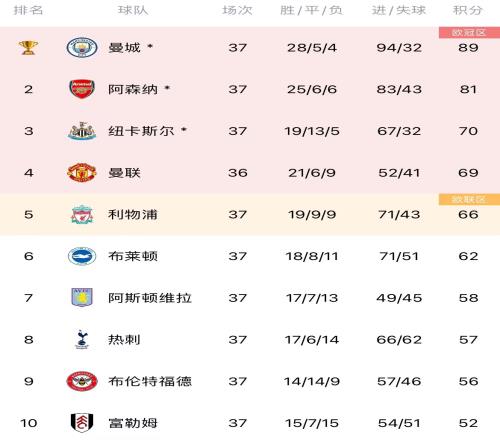
Task: Click the Brentford club crest
Action: pyautogui.click(x=82, y=381)
